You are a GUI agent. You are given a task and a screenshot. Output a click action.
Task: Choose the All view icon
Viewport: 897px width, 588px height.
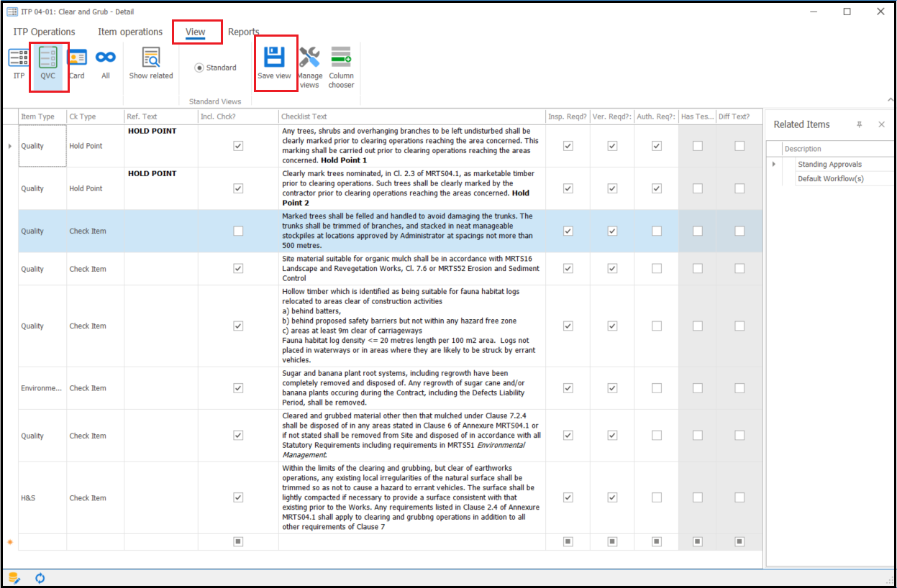[106, 58]
